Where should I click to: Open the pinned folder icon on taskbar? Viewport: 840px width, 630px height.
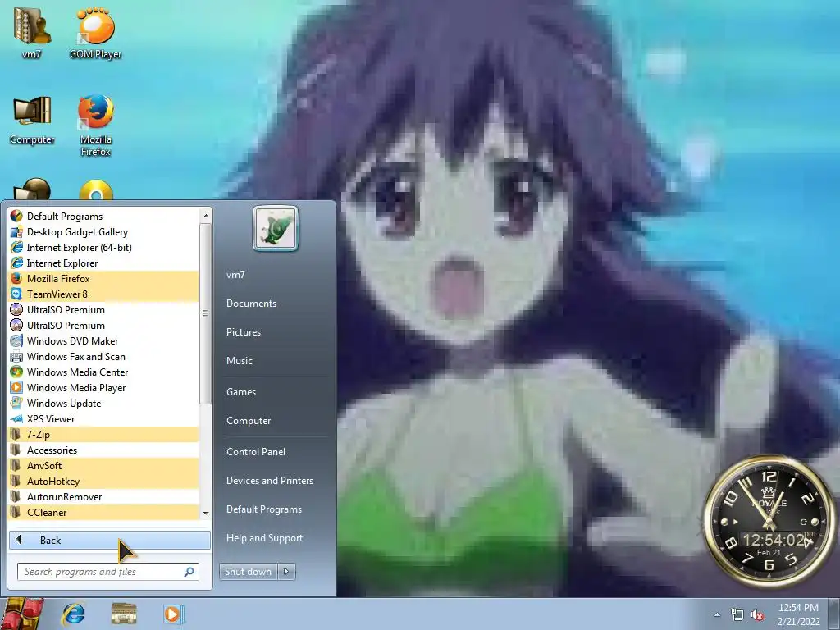pyautogui.click(x=124, y=614)
